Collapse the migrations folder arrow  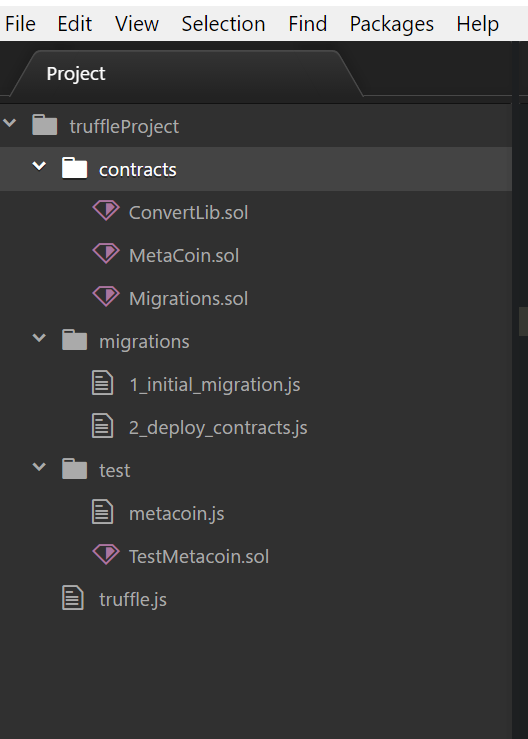click(39, 338)
